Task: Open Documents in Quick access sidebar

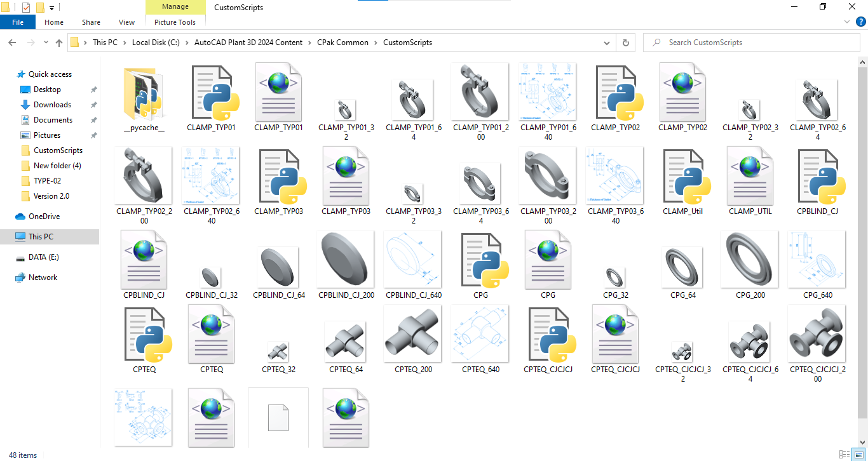Action: [x=53, y=120]
